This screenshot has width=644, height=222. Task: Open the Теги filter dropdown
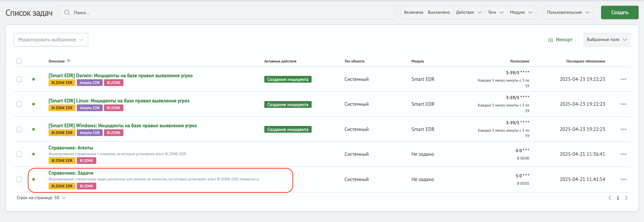(496, 12)
